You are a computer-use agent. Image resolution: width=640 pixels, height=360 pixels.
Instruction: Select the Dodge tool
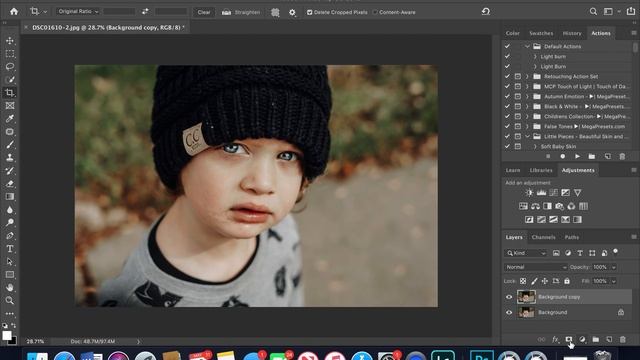(10, 222)
